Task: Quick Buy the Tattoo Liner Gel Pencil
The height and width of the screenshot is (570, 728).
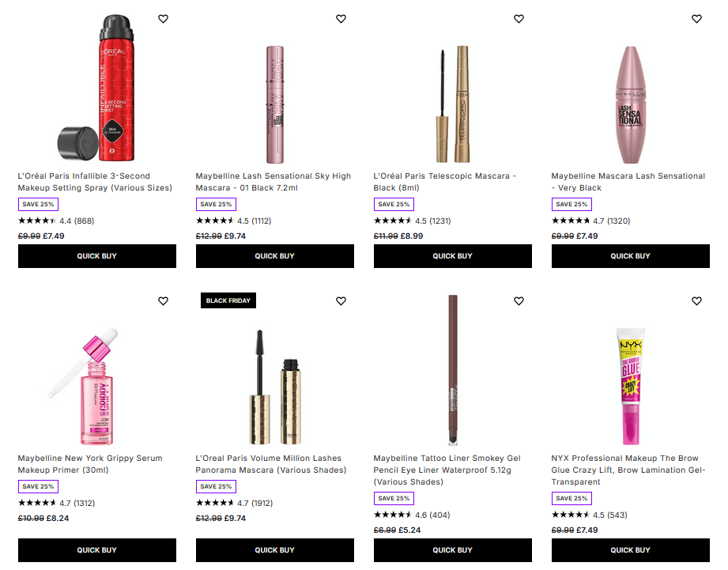Action: 452,550
